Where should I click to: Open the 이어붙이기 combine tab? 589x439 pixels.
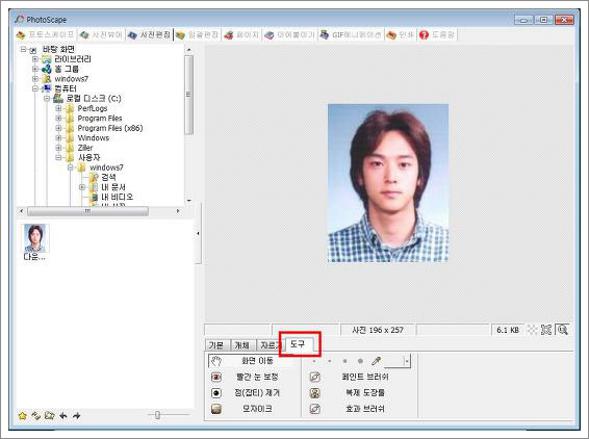coord(289,35)
